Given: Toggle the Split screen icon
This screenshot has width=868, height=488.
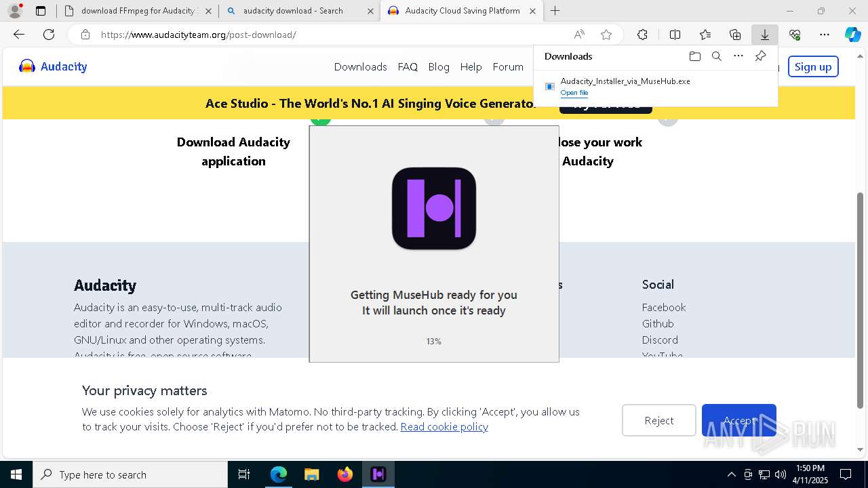Looking at the screenshot, I should pos(675,35).
